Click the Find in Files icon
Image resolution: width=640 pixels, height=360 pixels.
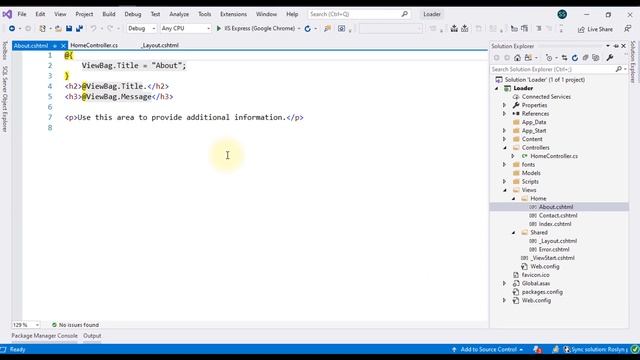(x=327, y=29)
